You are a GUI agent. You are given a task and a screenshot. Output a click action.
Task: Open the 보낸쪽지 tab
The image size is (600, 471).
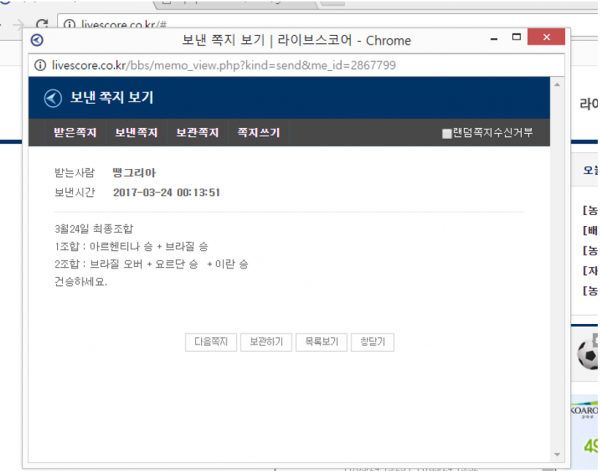tap(136, 133)
